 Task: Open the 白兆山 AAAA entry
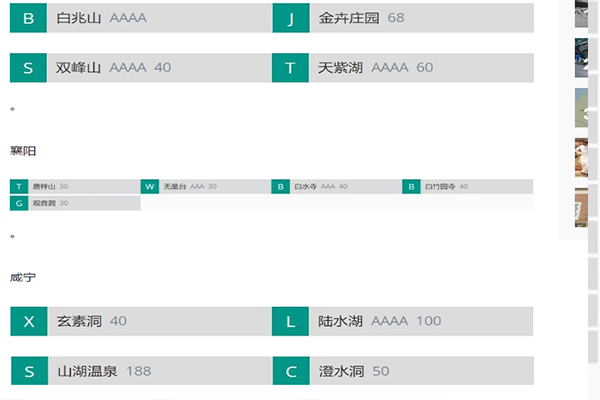coord(140,18)
